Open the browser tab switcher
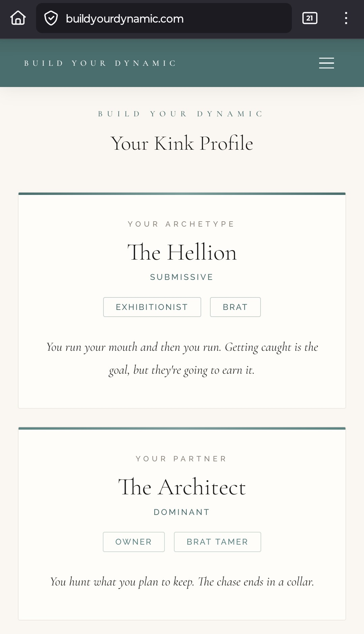 coord(310,18)
